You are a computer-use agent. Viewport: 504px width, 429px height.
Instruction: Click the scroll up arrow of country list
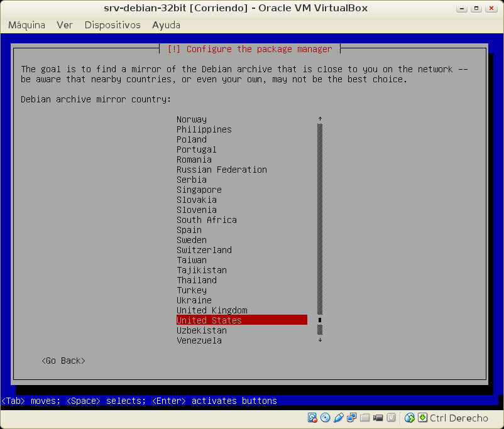pyautogui.click(x=320, y=119)
